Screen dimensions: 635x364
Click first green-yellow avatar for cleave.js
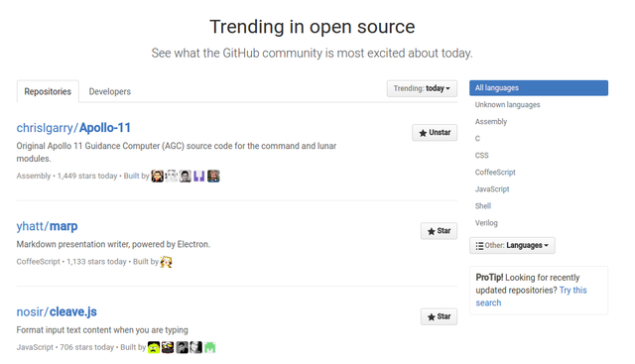tap(154, 347)
